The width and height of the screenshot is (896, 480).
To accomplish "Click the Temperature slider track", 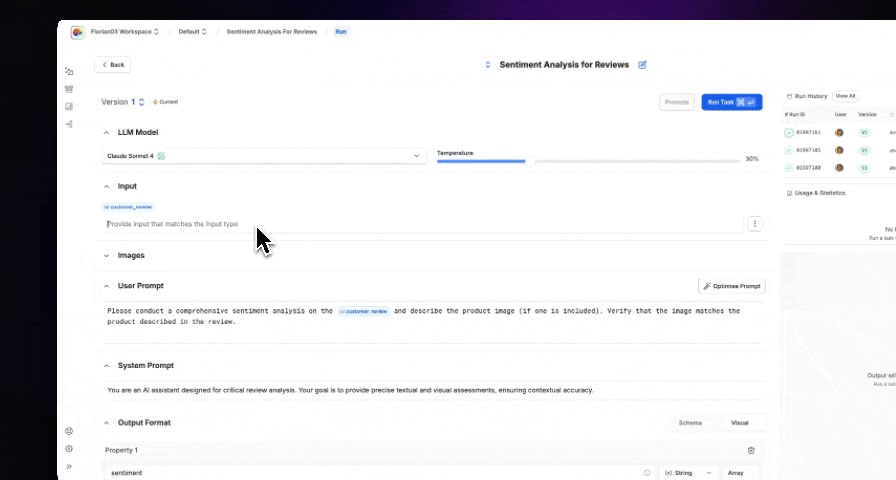I will pyautogui.click(x=590, y=160).
